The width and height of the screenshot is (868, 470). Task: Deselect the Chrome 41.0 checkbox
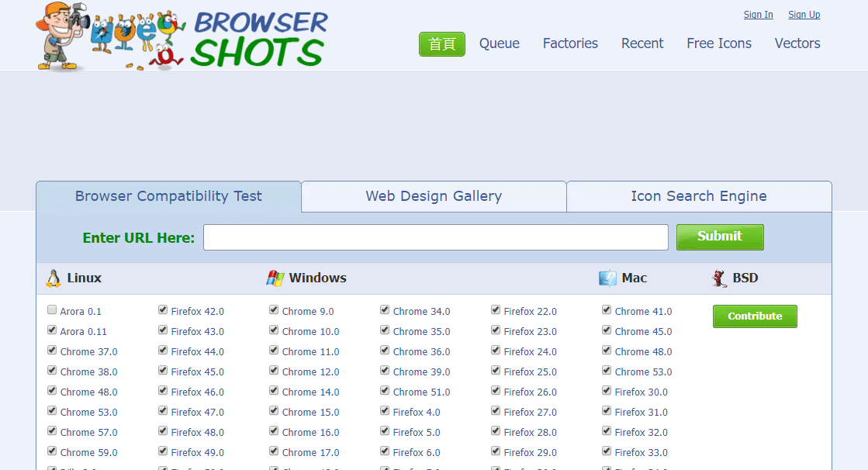point(607,310)
